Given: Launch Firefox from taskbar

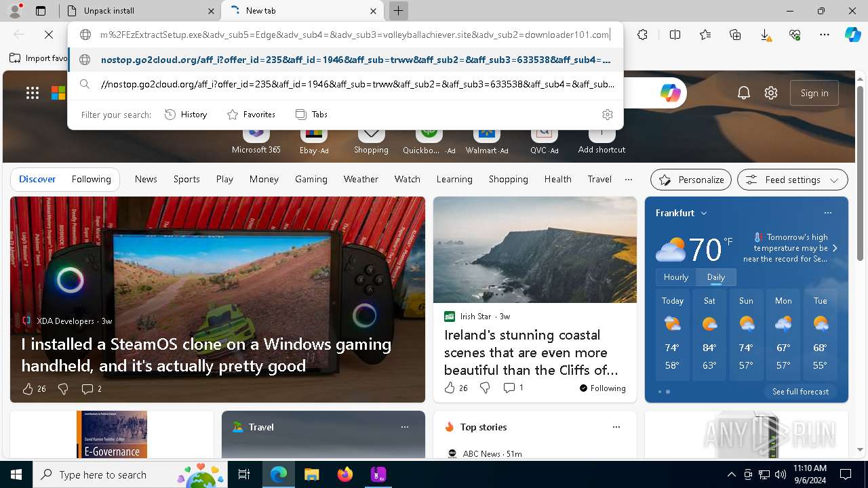Looking at the screenshot, I should pos(345,474).
